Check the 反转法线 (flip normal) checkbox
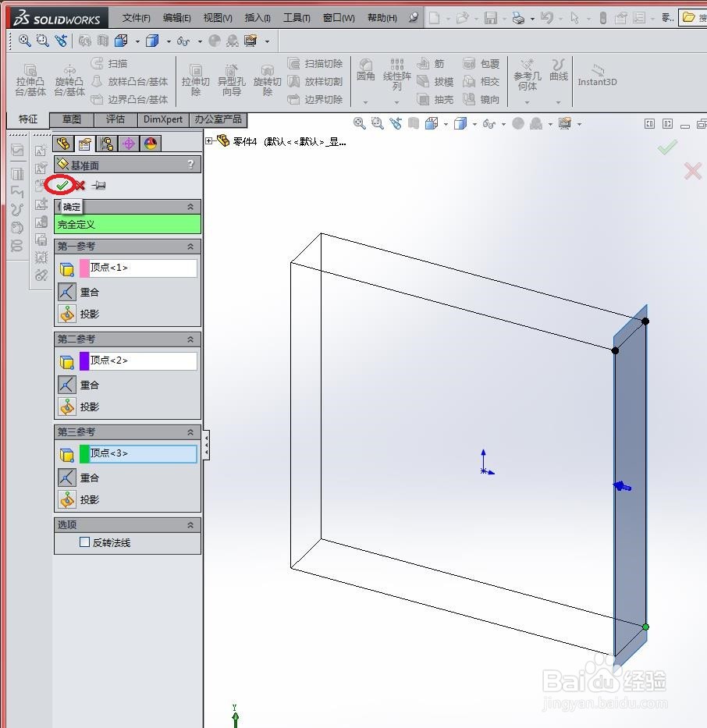Viewport: 707px width, 728px height. (84, 542)
